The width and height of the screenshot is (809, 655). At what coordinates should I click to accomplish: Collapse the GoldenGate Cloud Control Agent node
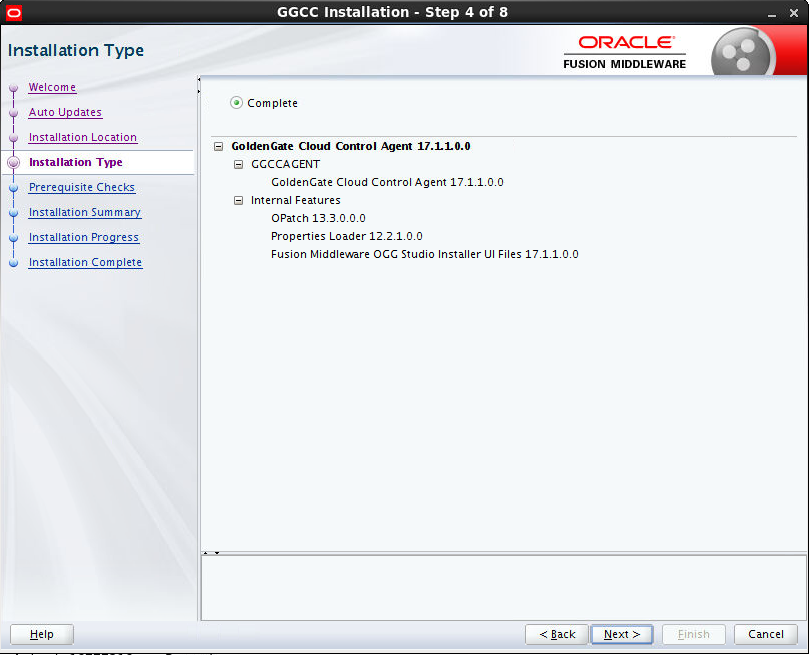[218, 145]
